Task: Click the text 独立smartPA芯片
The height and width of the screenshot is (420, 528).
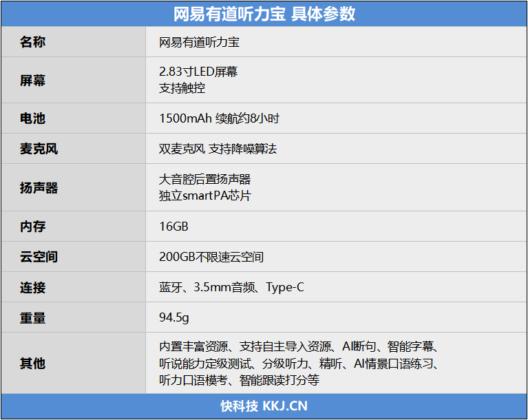Action: [205, 196]
